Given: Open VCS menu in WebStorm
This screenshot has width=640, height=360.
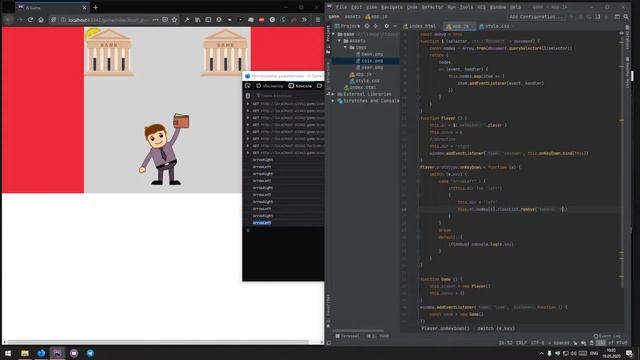Looking at the screenshot, I should 482,7.
